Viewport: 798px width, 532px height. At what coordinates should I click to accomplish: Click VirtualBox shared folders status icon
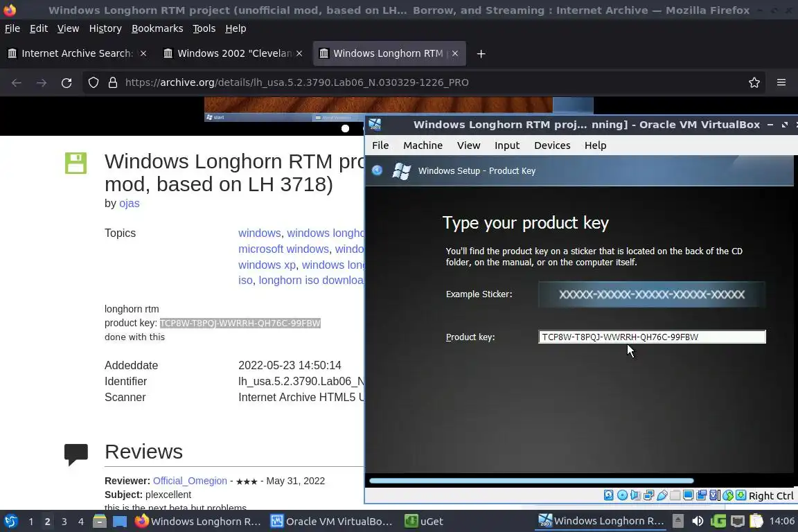(675, 495)
